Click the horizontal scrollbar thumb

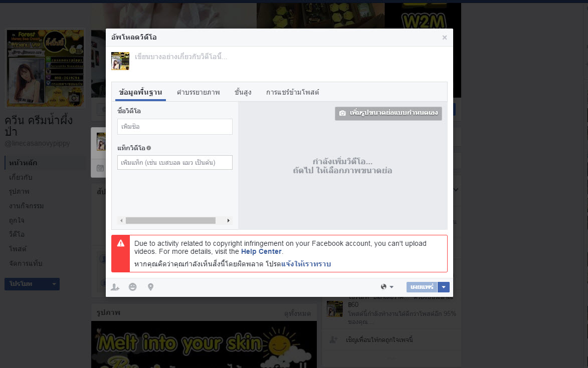(x=170, y=220)
